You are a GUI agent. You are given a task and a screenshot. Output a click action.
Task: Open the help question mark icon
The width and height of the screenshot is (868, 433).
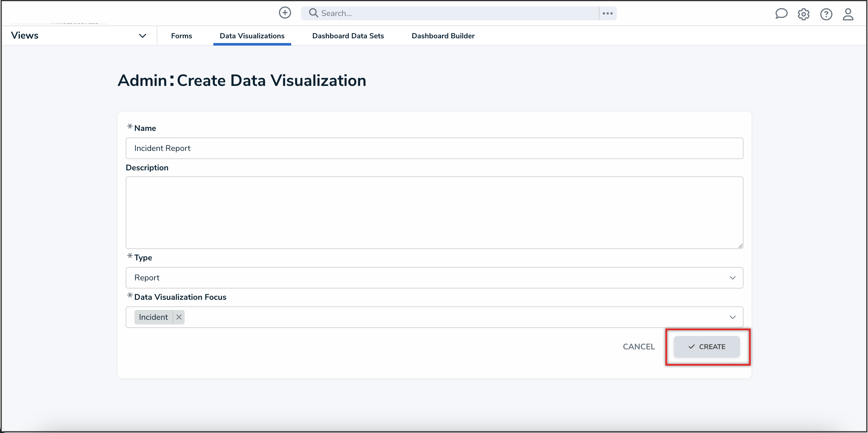(x=826, y=14)
